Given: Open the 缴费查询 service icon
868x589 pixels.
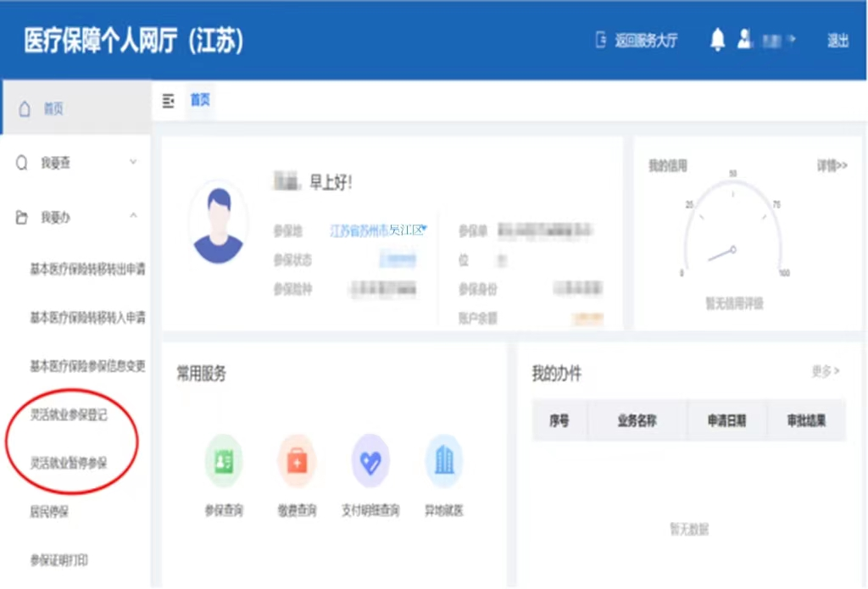Looking at the screenshot, I should (x=297, y=462).
